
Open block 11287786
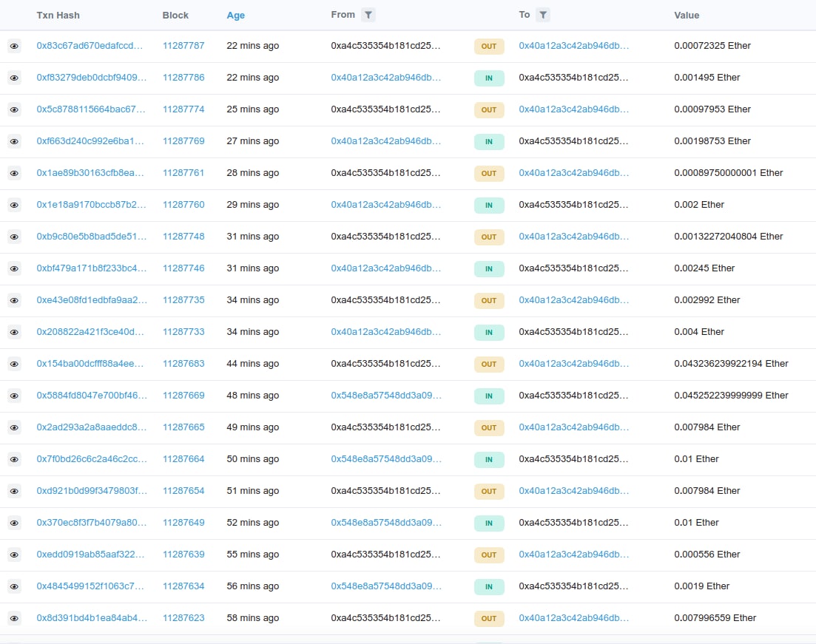183,78
